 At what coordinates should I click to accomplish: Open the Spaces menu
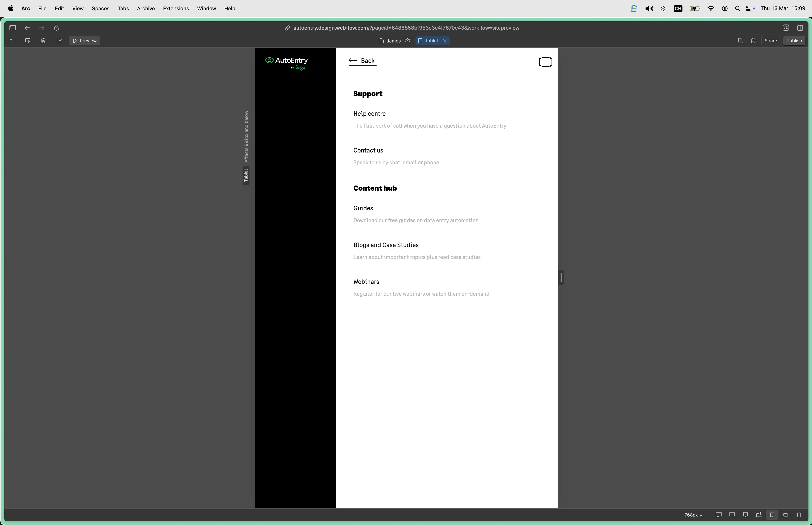[x=101, y=8]
